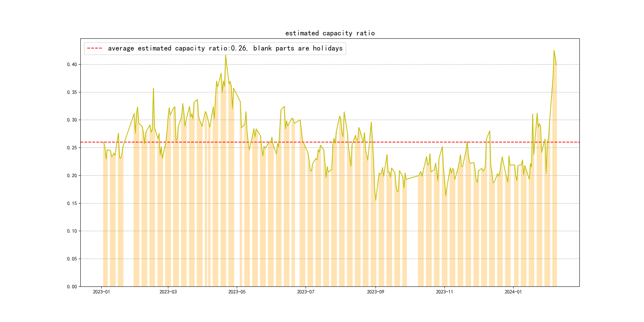The width and height of the screenshot is (644, 322).
Task: Click the 0.40 y-axis tick label
Action: [72, 65]
